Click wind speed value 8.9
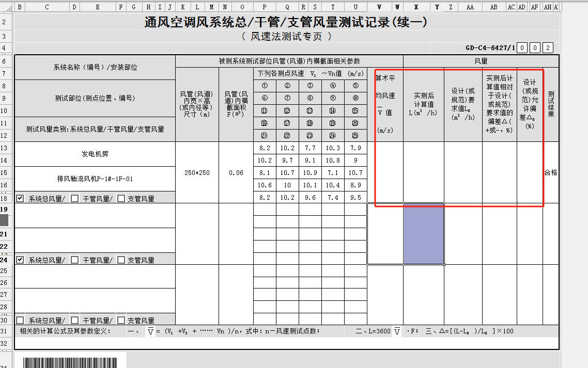 [355, 185]
